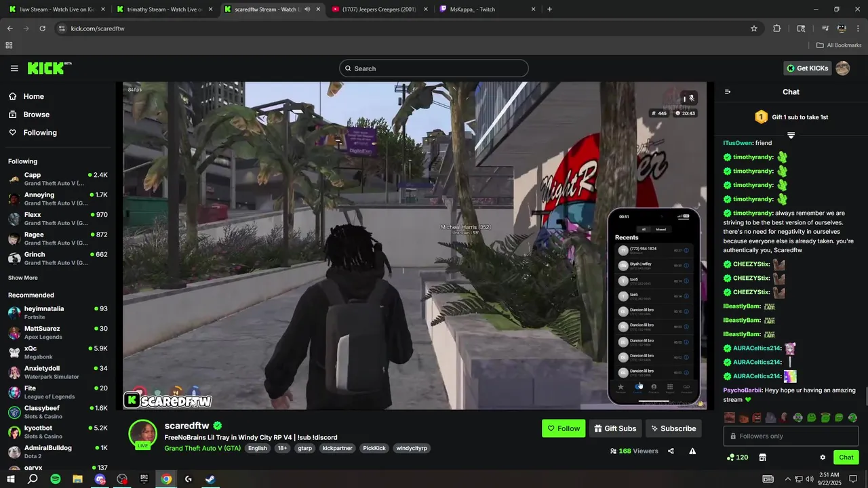Report the stream with warning icon
This screenshot has height=488, width=868.
pos(692,451)
